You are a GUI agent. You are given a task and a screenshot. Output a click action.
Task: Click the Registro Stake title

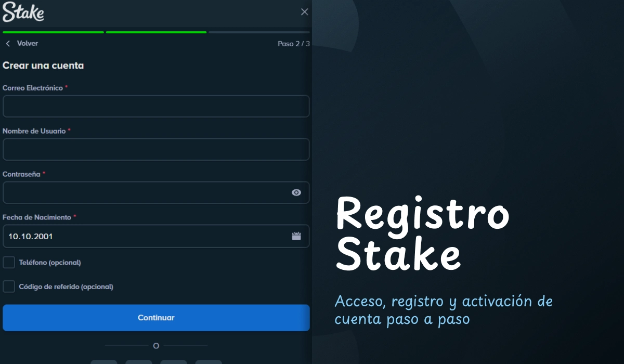coord(422,235)
